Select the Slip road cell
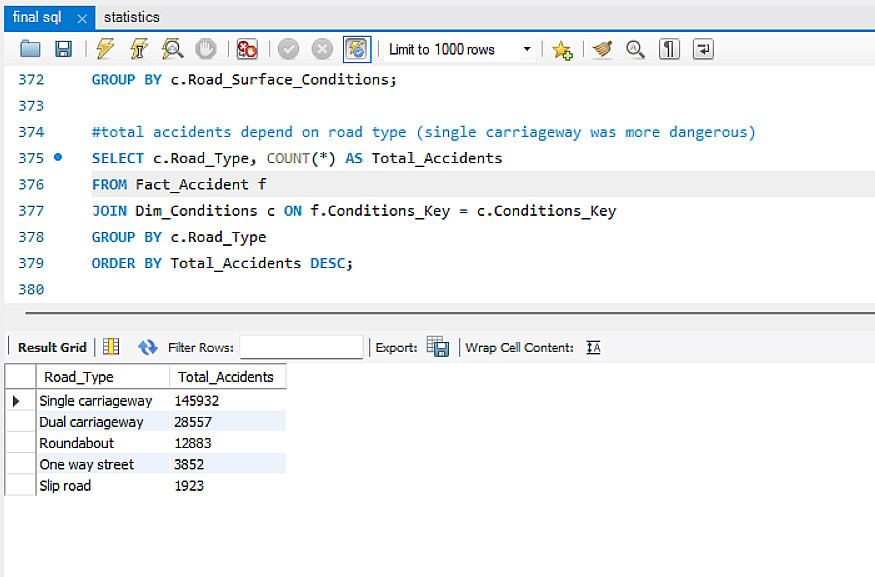 pyautogui.click(x=103, y=485)
